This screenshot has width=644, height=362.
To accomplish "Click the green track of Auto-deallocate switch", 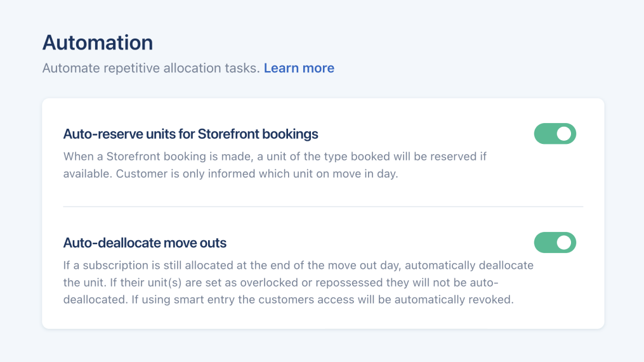I will 544,242.
